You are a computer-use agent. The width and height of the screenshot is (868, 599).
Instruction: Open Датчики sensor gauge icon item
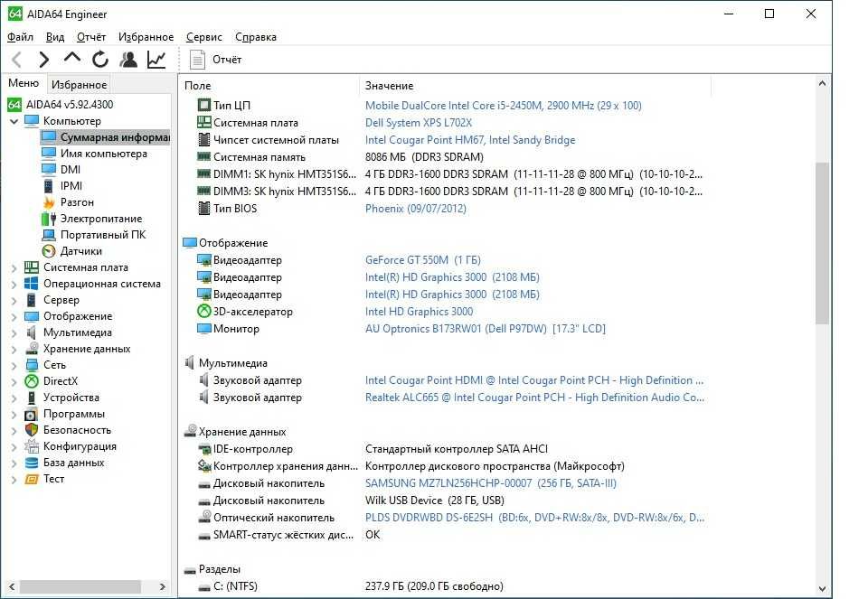tap(49, 251)
